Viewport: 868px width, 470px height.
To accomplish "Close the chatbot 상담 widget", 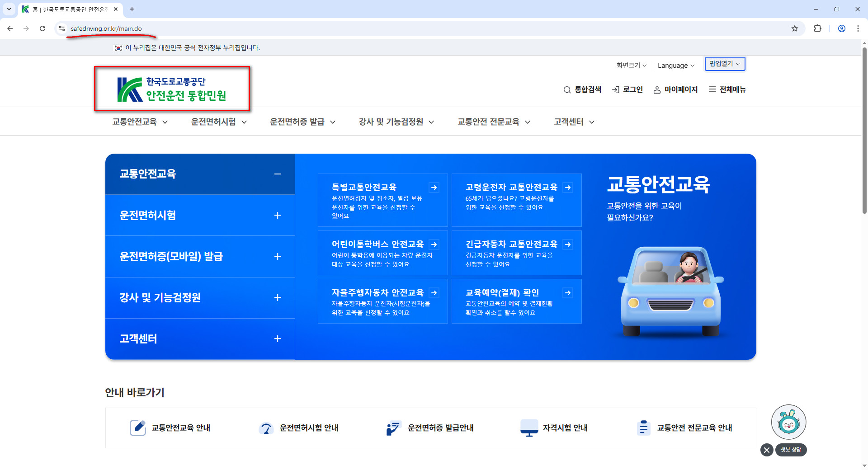I will (x=767, y=450).
